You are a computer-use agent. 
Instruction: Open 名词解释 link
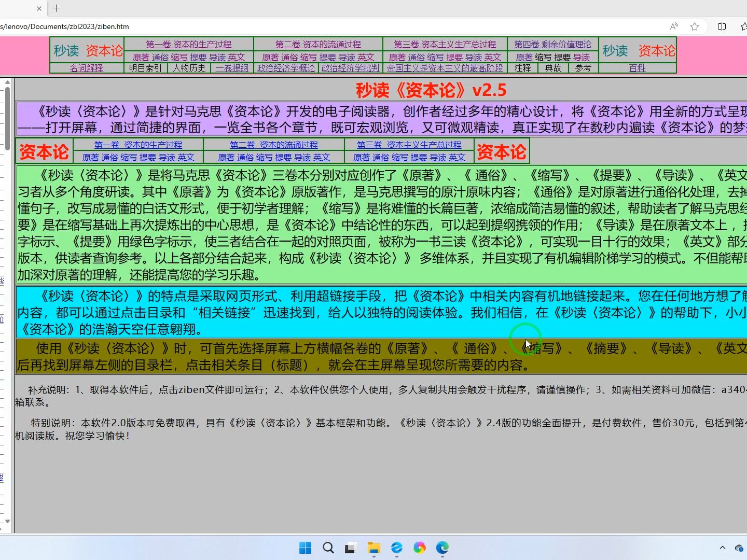(87, 68)
